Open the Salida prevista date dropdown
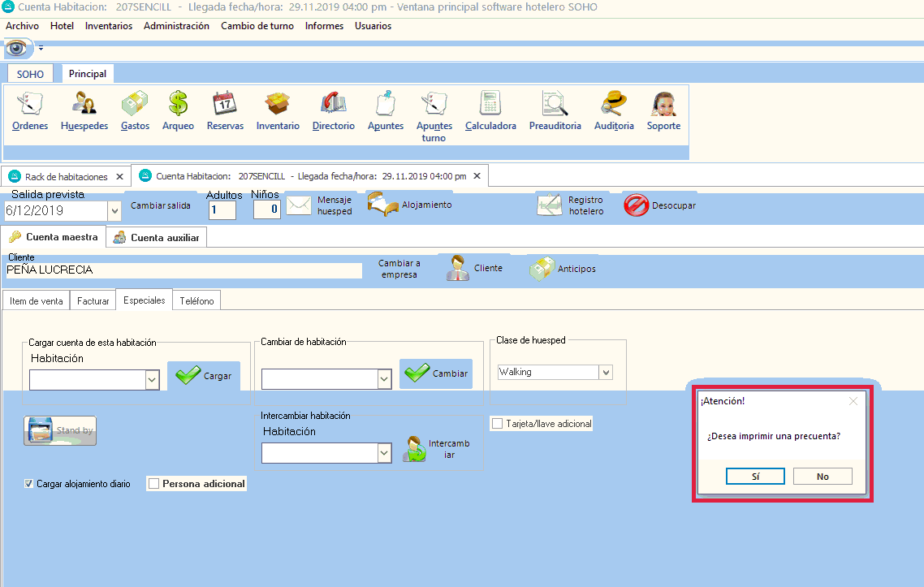The image size is (924, 587). [x=114, y=210]
